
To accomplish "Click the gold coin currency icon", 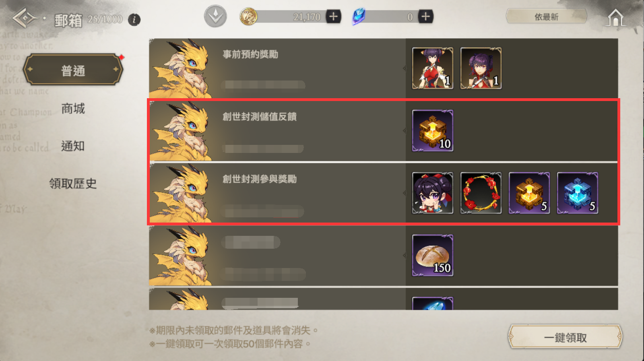I will [248, 17].
